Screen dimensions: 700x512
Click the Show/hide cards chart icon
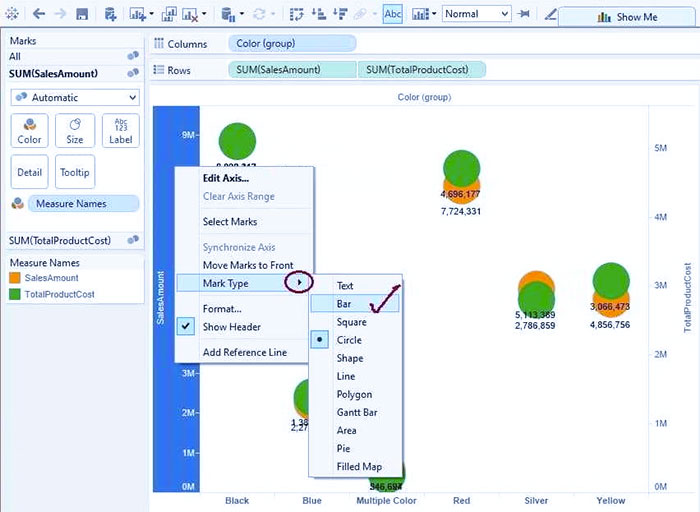click(x=420, y=14)
